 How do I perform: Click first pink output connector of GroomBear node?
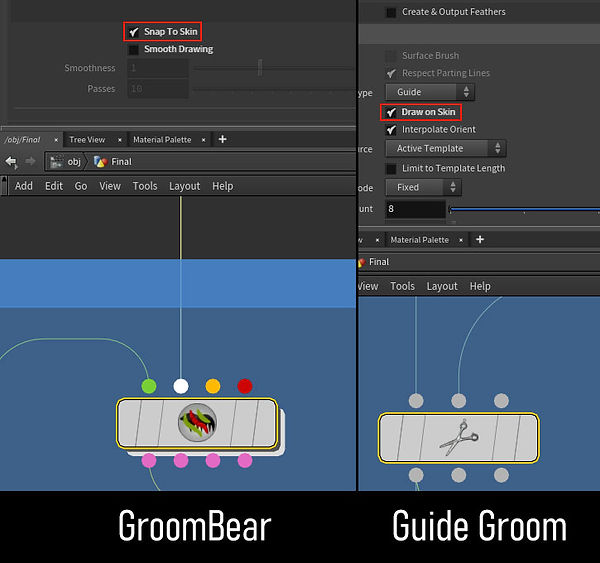click(149, 460)
